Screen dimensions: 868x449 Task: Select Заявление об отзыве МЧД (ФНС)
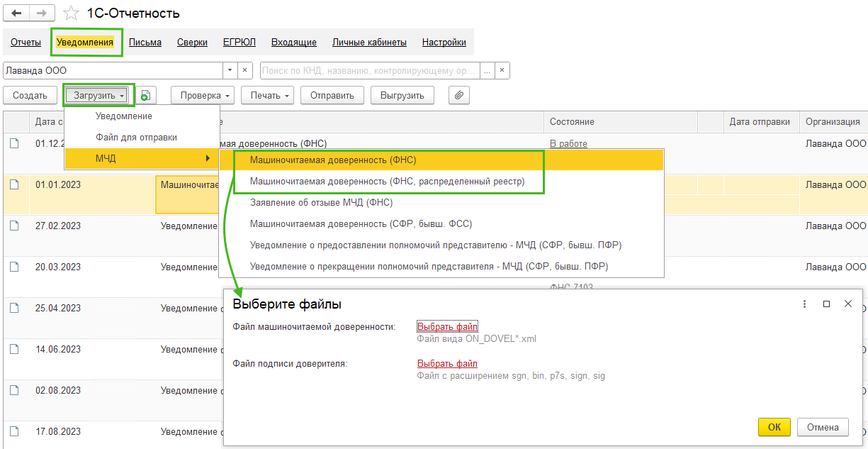[x=441, y=203]
